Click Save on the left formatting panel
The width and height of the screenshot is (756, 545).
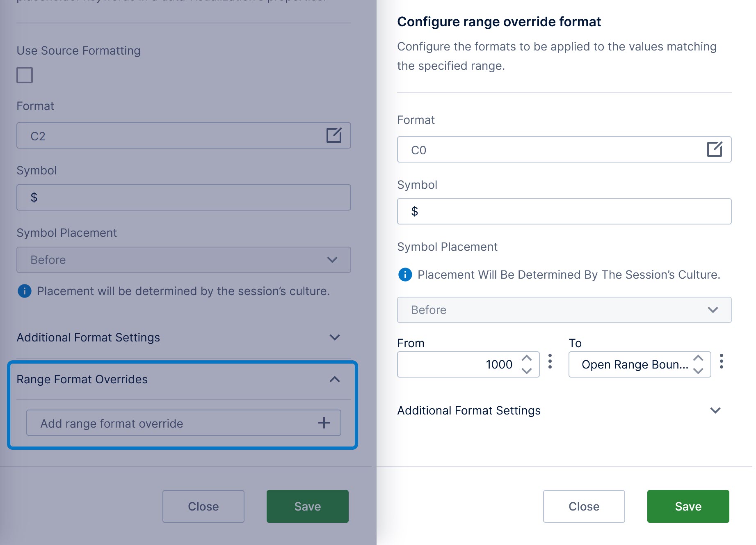click(x=307, y=506)
